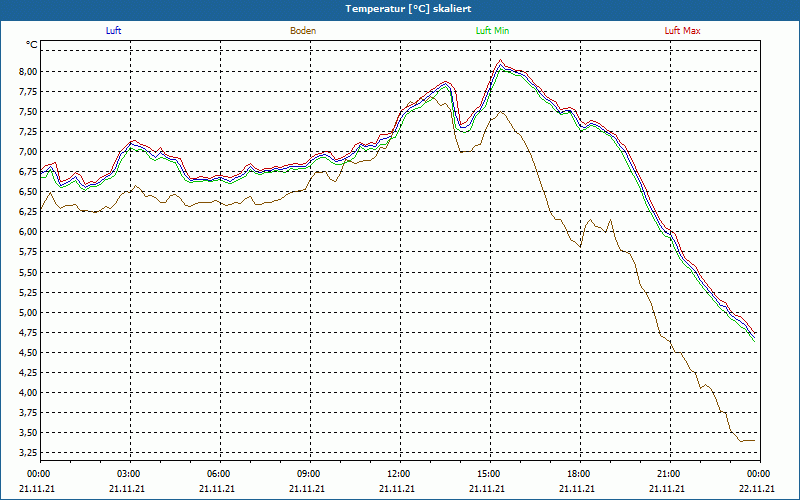This screenshot has width=800, height=500.
Task: Click the 6,00 y-axis value
Action: [x=29, y=232]
